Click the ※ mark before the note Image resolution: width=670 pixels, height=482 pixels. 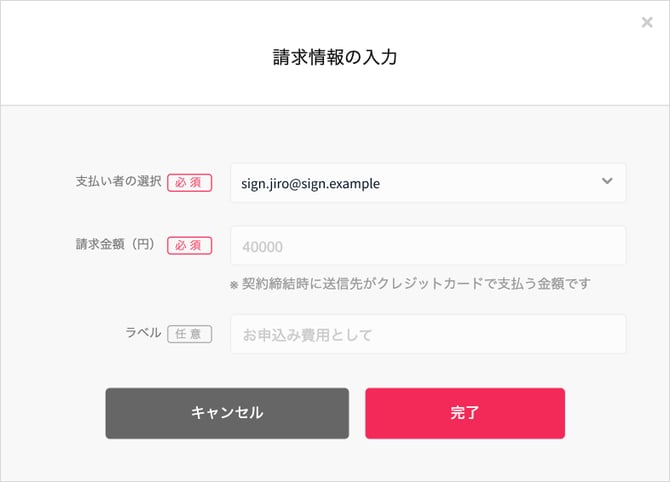pyautogui.click(x=234, y=284)
